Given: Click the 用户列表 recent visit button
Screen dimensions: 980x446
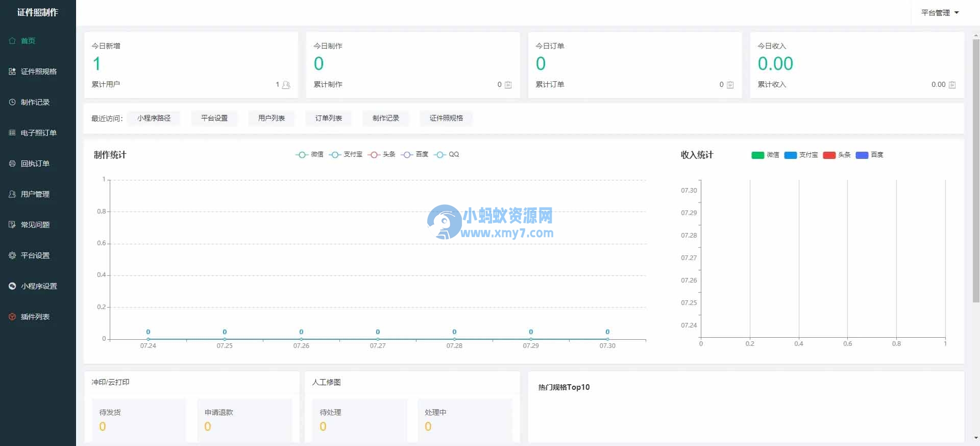Looking at the screenshot, I should click(x=272, y=118).
